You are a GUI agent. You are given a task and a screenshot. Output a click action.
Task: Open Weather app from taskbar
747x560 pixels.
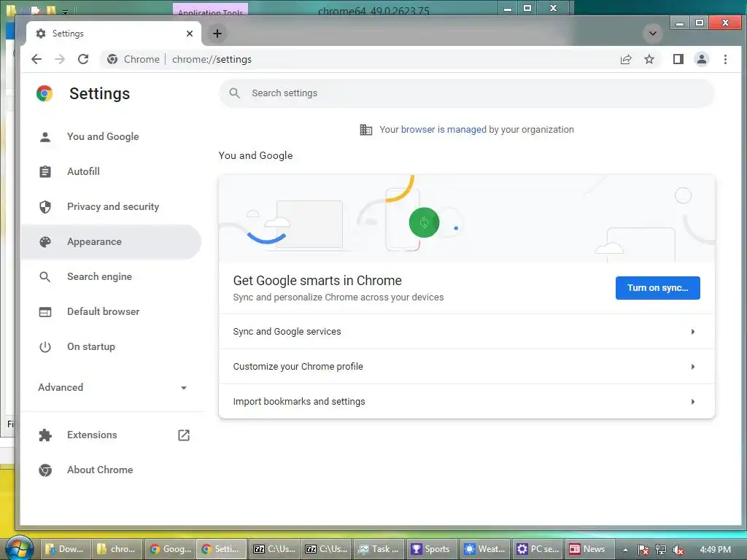coord(484,549)
